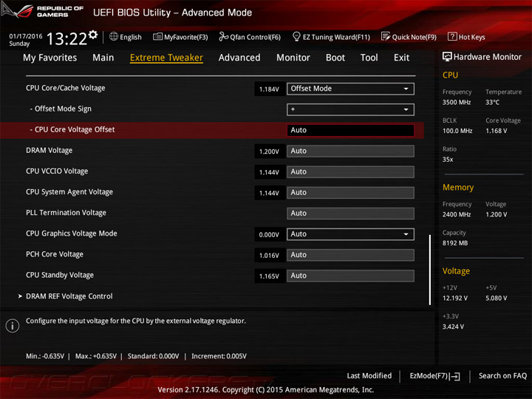Screen dimensions: 532x399
Task: Select the CPU Core/Cache Voltage label
Action: pos(66,88)
